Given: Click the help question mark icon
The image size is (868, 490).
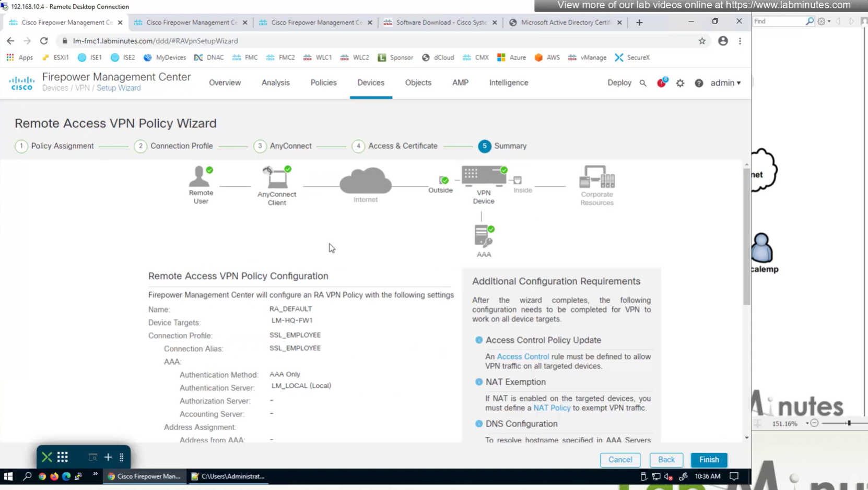Looking at the screenshot, I should click(x=699, y=83).
